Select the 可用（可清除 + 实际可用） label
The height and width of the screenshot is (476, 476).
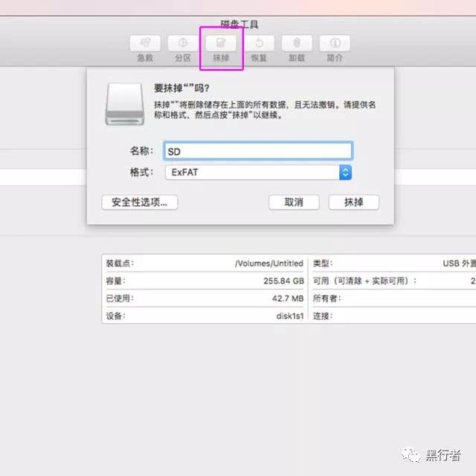pos(364,281)
